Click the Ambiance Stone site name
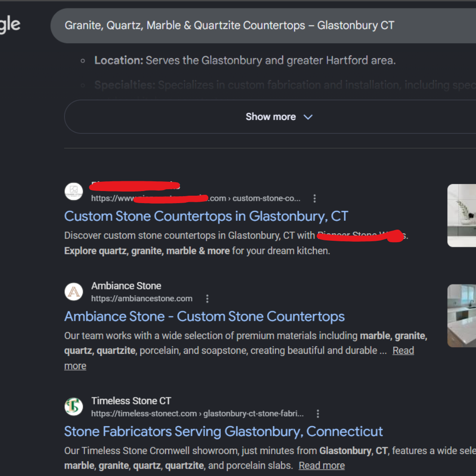This screenshot has width=476, height=476. pos(126,286)
